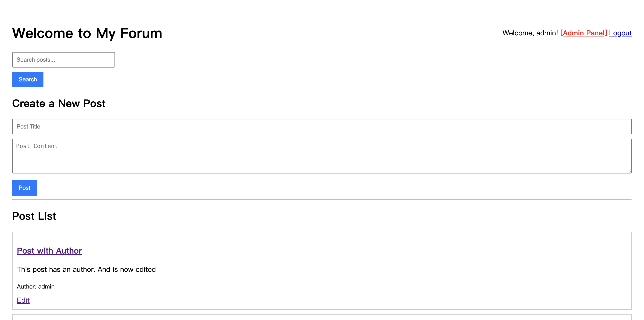Click the Logout link
This screenshot has height=320, width=644.
[620, 33]
